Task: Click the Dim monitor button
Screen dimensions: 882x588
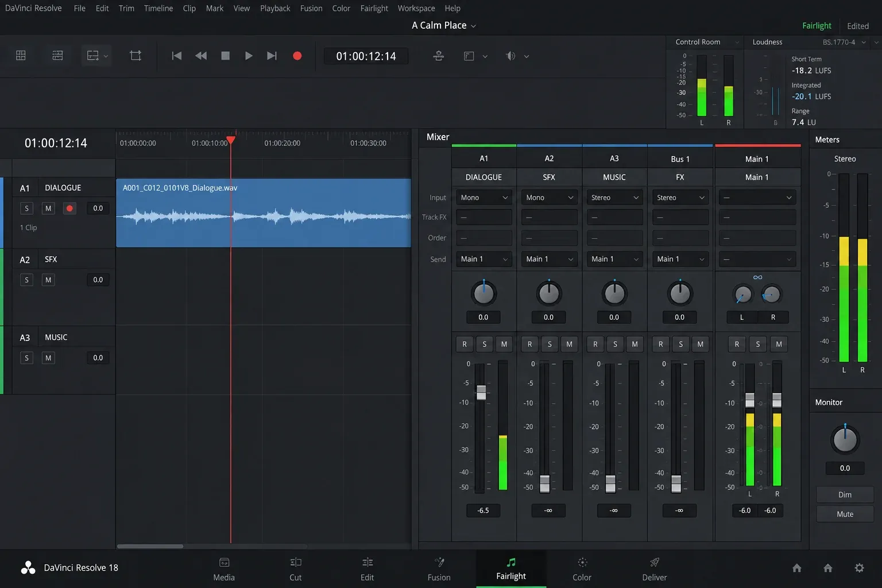Action: (845, 494)
